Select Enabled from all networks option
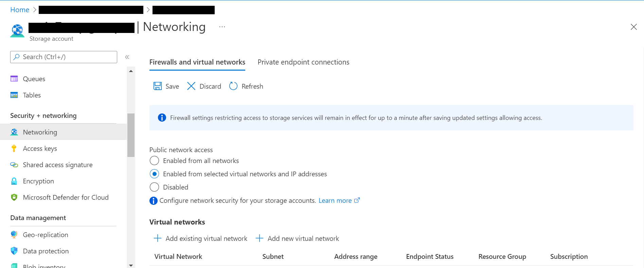Image resolution: width=644 pixels, height=268 pixels. point(154,161)
